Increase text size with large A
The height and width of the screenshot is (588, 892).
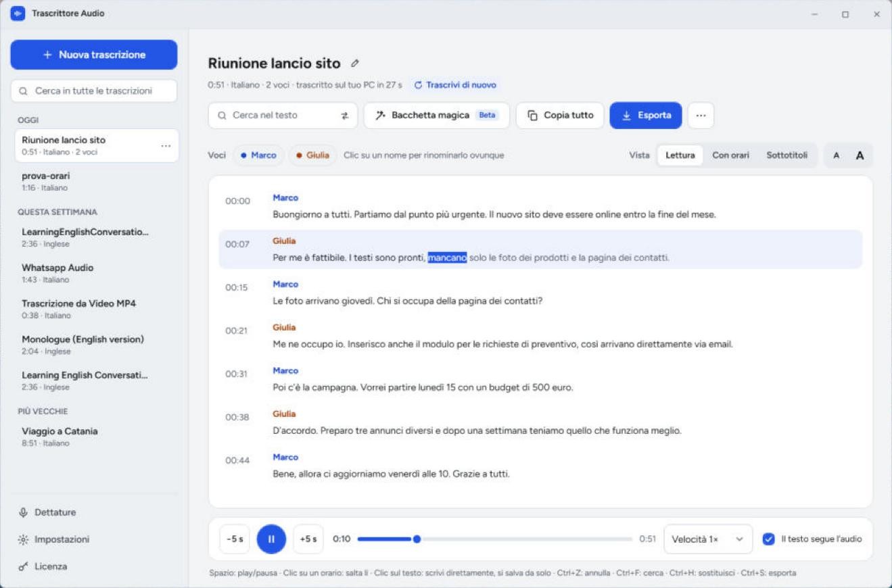[x=860, y=155]
